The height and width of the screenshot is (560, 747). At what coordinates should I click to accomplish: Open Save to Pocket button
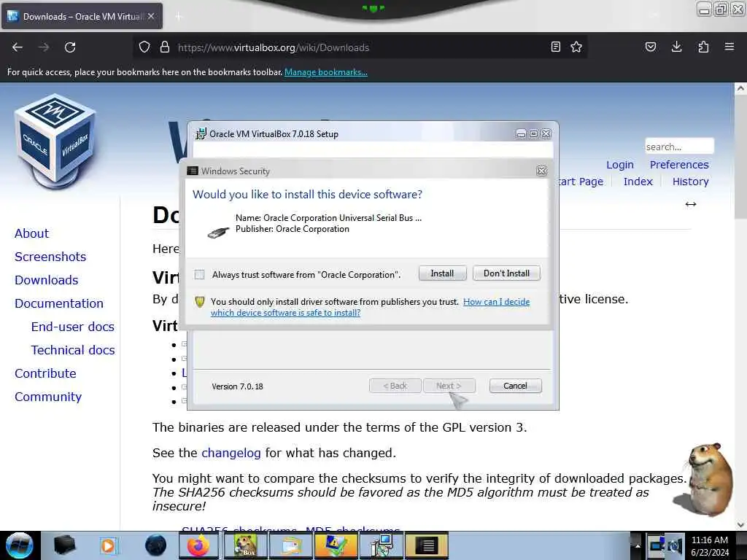[651, 47]
